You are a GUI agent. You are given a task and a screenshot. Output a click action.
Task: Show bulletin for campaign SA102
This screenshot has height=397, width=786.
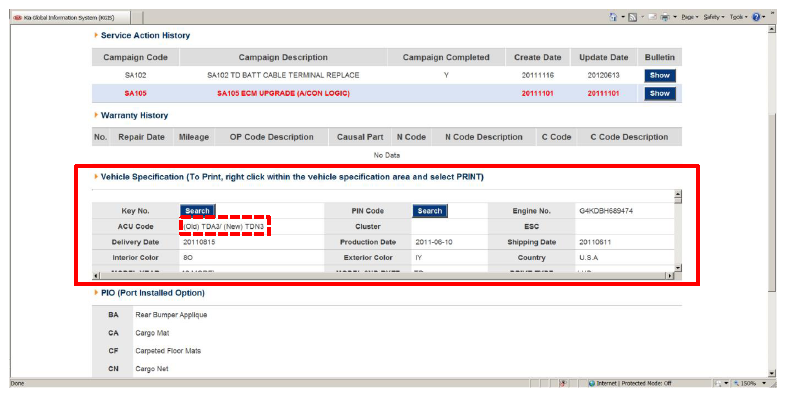660,75
